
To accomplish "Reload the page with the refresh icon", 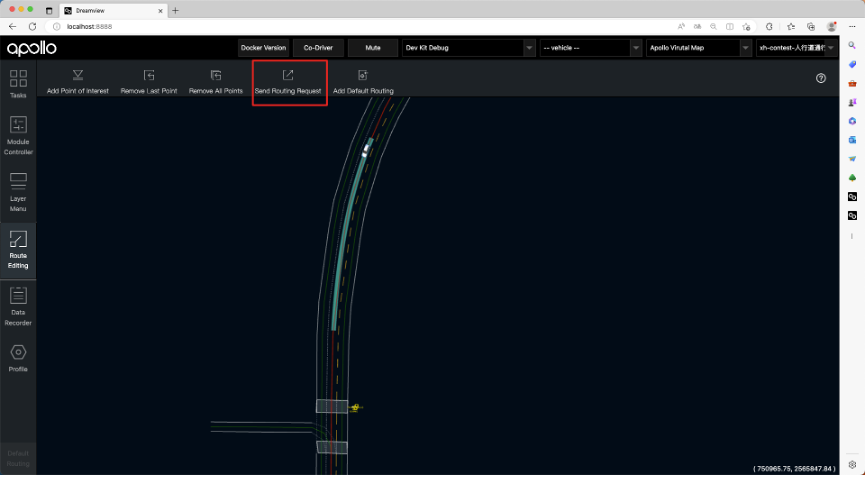I will click(x=33, y=26).
